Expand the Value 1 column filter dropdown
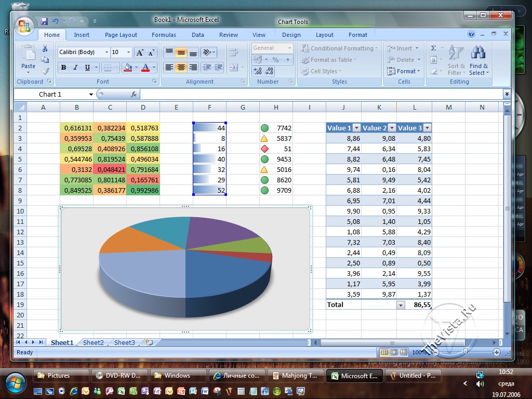 pos(356,128)
